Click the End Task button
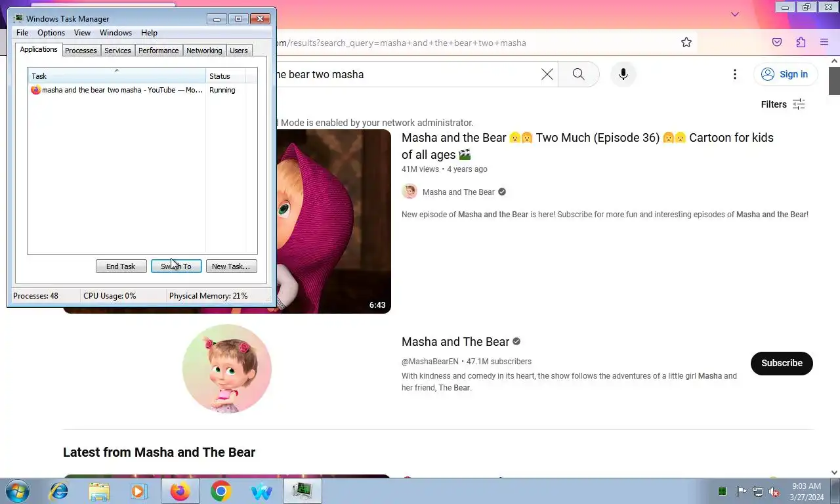This screenshot has height=504, width=840. [x=121, y=266]
